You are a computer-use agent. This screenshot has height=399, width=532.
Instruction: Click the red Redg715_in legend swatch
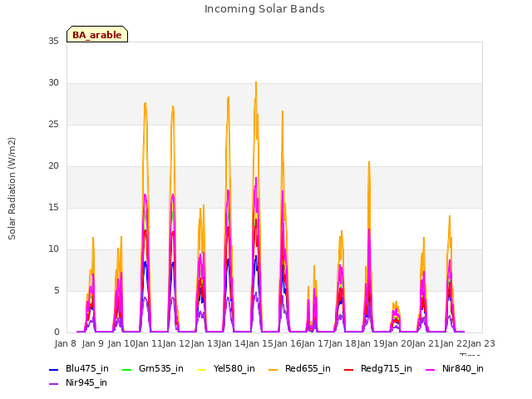point(349,369)
